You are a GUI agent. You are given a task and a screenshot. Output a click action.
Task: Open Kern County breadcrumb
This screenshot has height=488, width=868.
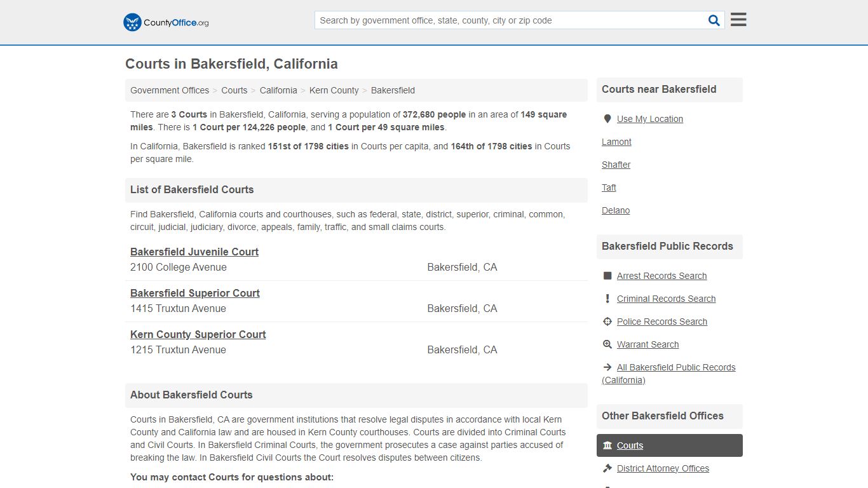click(x=334, y=90)
